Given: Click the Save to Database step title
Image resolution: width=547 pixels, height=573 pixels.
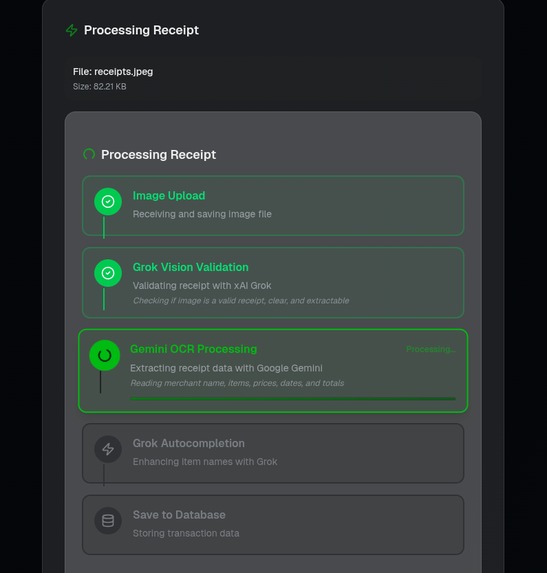Looking at the screenshot, I should click(x=179, y=515).
